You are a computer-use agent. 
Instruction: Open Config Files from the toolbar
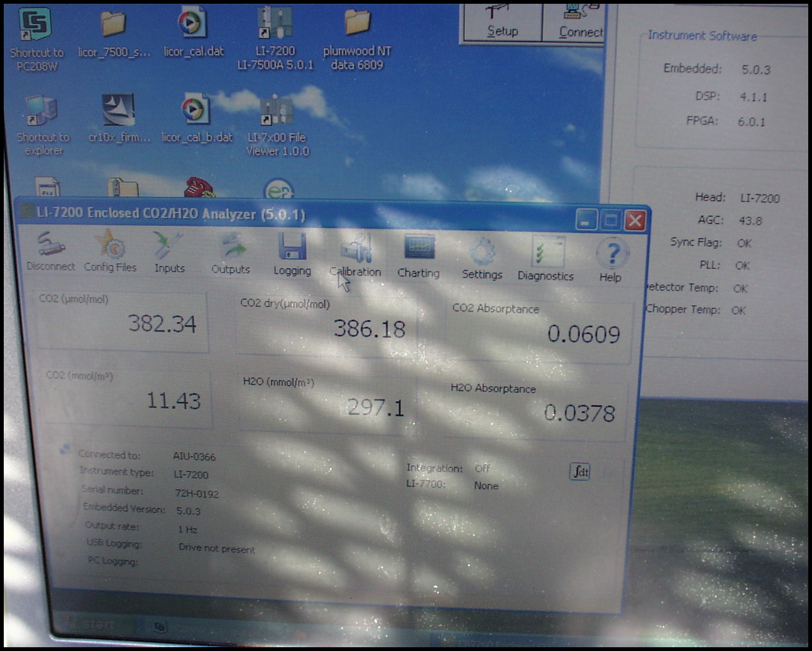tap(111, 251)
